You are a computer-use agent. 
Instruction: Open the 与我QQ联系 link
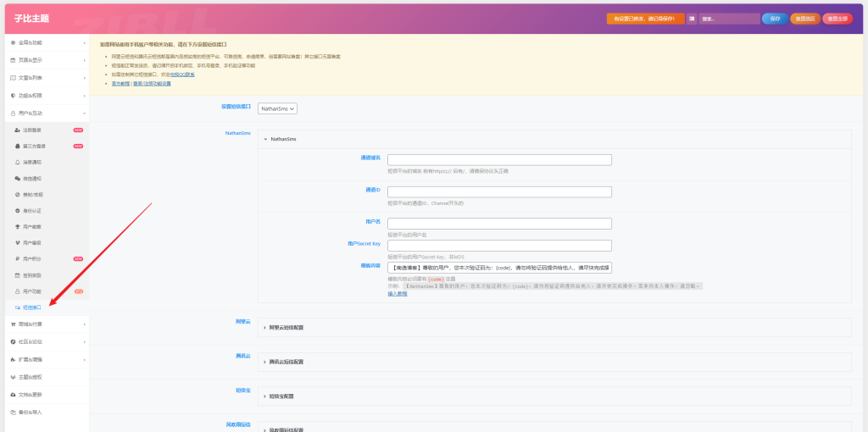(x=182, y=75)
